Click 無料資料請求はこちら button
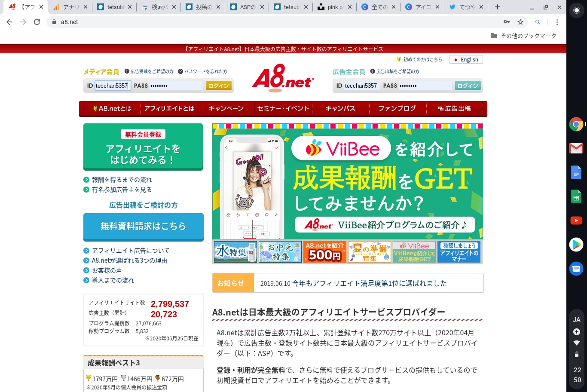587x392 pixels. coord(144,227)
